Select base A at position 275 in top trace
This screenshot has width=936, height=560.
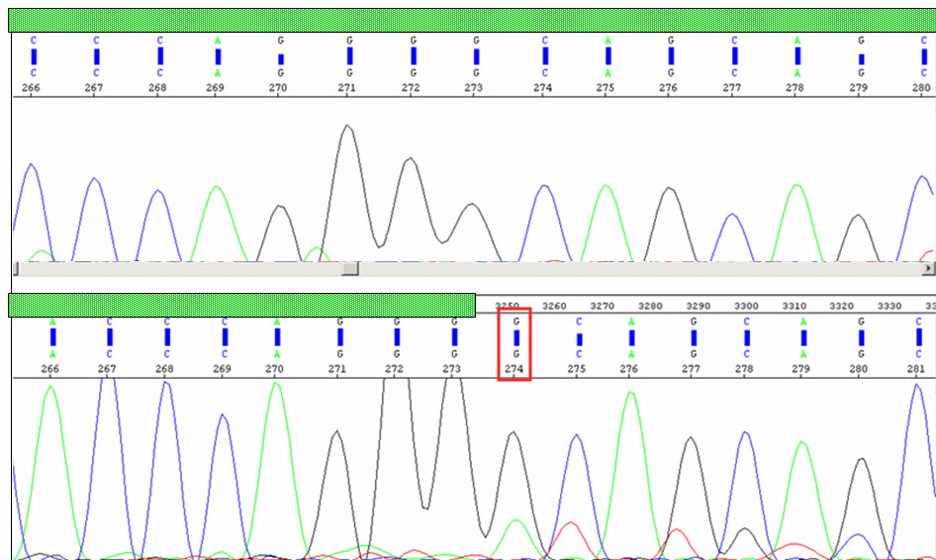[608, 41]
